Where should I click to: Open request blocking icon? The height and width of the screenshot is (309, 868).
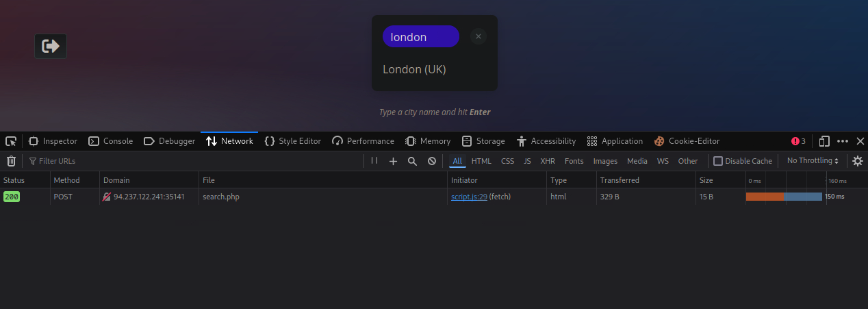432,161
